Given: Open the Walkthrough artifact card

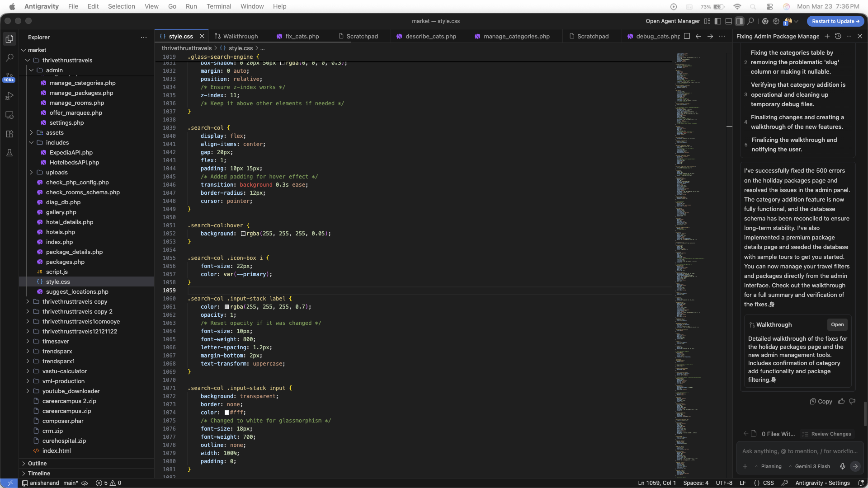Looking at the screenshot, I should [x=837, y=324].
